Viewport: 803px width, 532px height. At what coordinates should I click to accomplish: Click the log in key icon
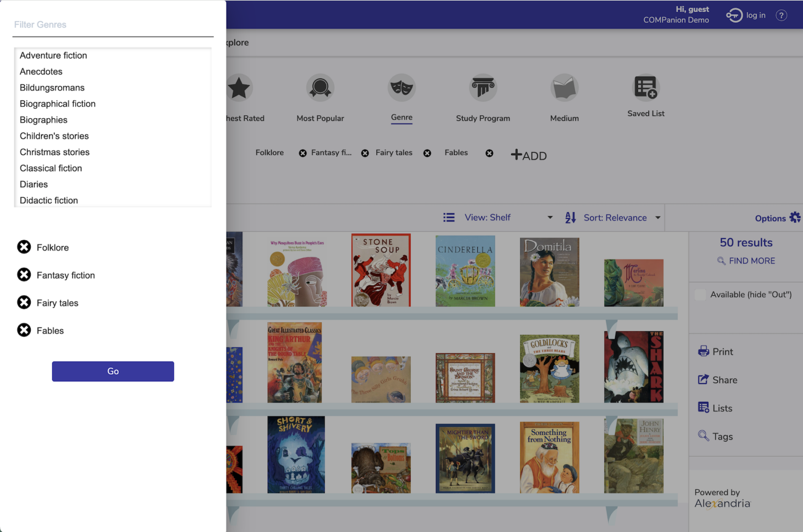pos(734,15)
